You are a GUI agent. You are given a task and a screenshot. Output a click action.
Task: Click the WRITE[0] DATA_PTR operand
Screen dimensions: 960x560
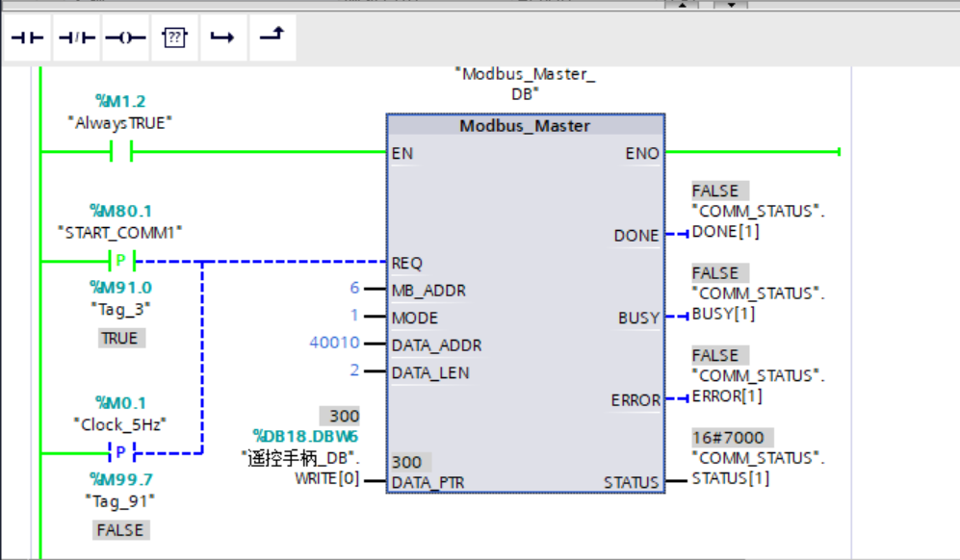(x=327, y=478)
